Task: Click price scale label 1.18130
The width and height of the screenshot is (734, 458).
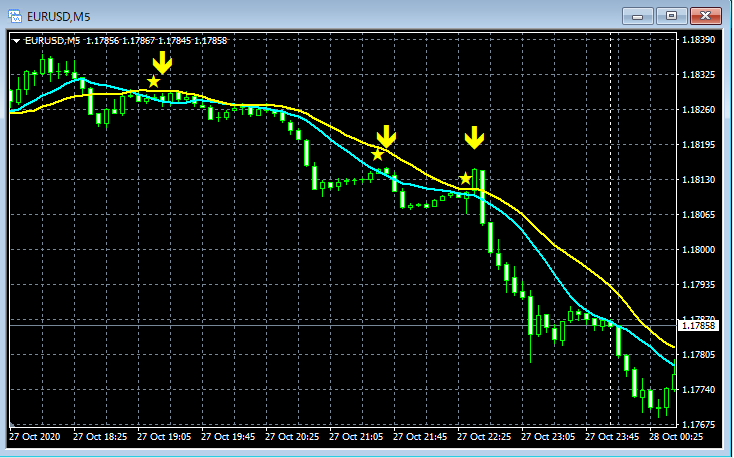Action: coord(698,180)
